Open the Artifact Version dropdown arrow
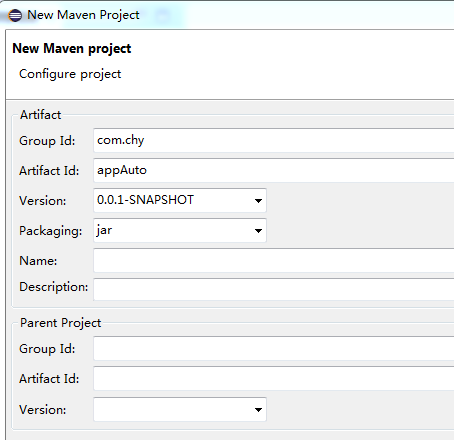 pyautogui.click(x=258, y=201)
